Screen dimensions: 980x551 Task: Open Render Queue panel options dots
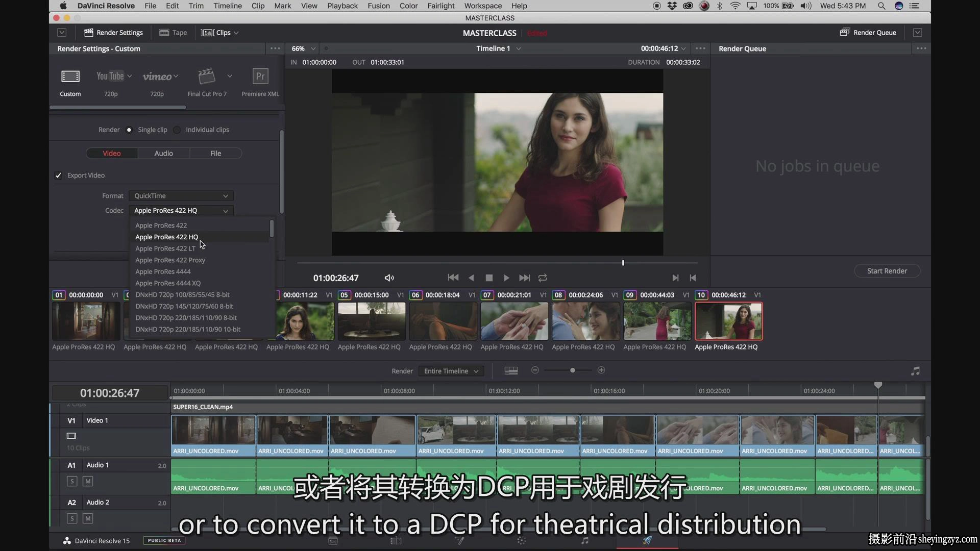point(921,48)
